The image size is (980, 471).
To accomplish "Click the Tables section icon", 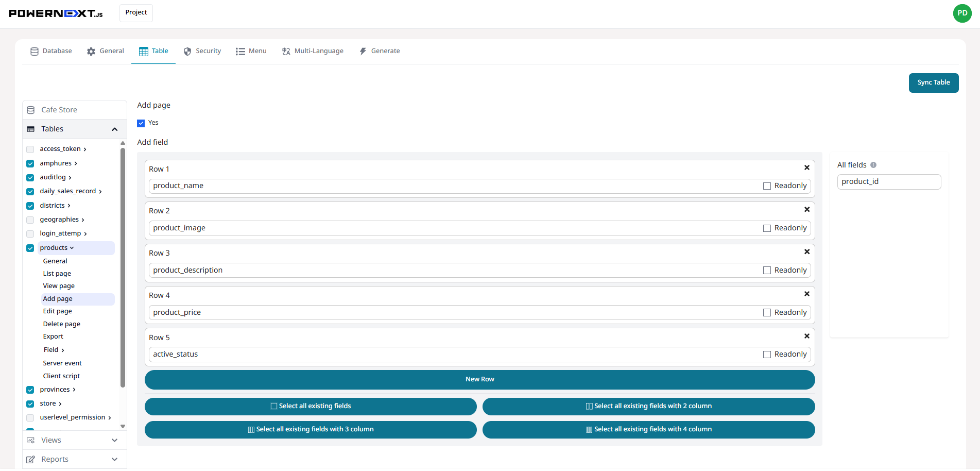I will tap(31, 129).
